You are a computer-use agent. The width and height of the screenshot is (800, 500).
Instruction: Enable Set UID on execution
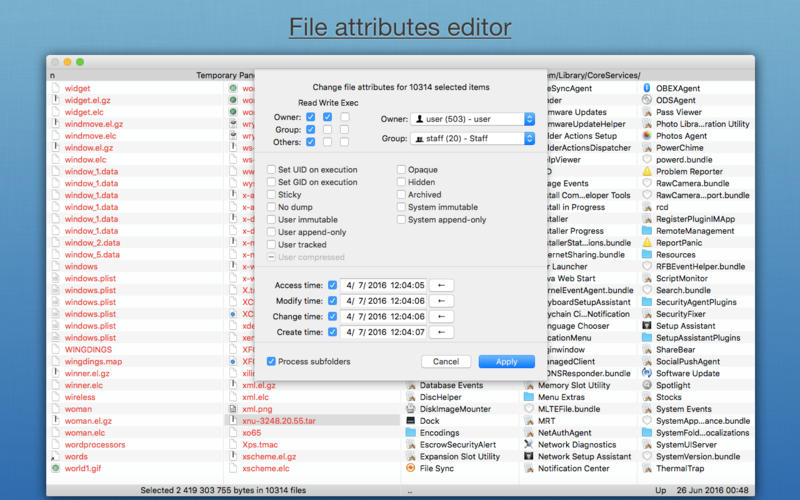(x=271, y=169)
